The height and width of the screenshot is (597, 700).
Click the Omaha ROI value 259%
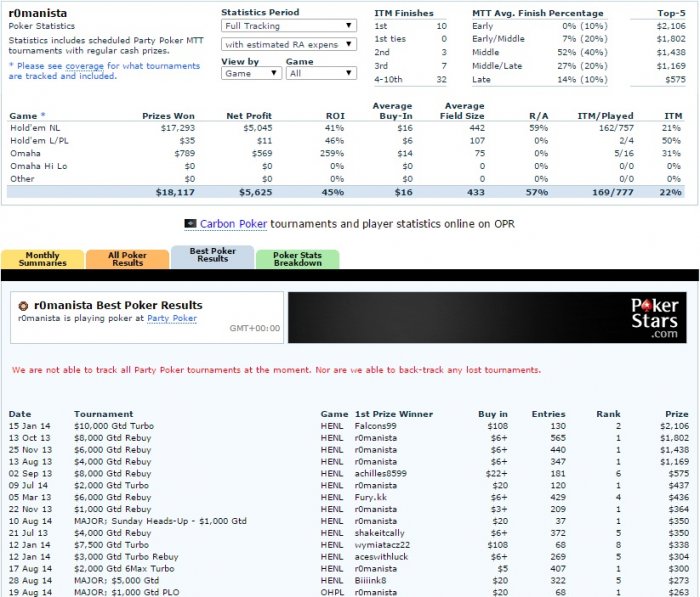point(332,153)
